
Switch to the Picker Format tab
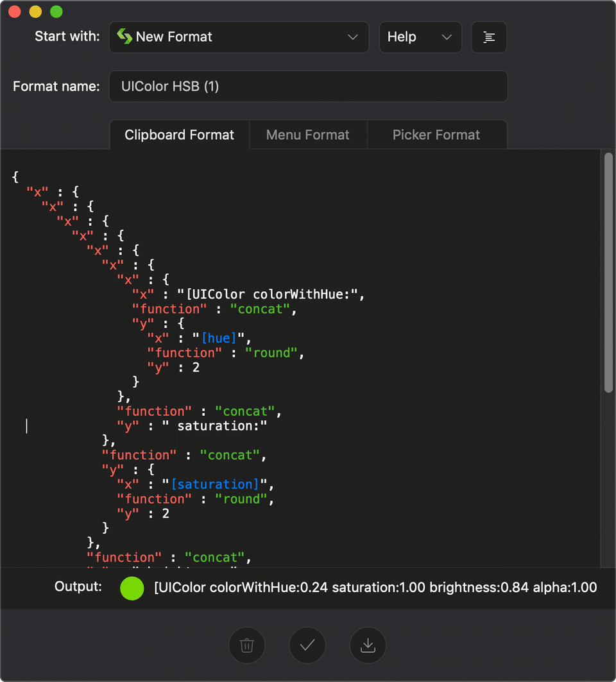click(436, 135)
